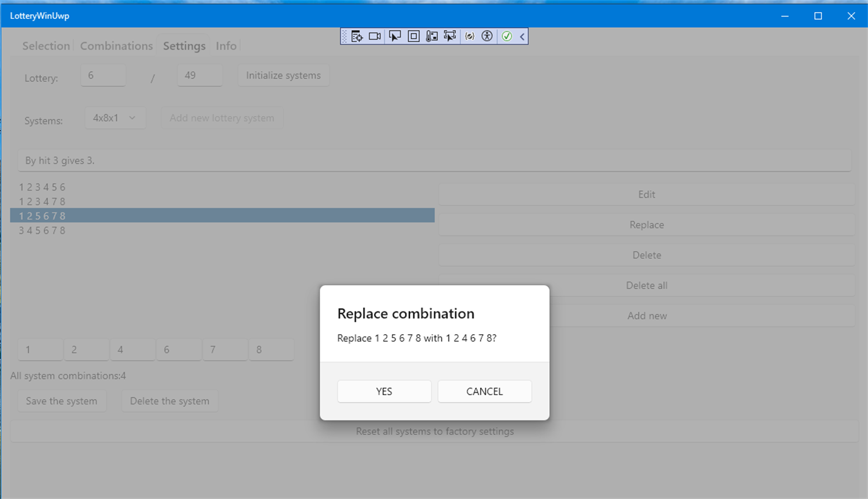
Task: Run the accessibility checker icon
Action: click(x=487, y=36)
